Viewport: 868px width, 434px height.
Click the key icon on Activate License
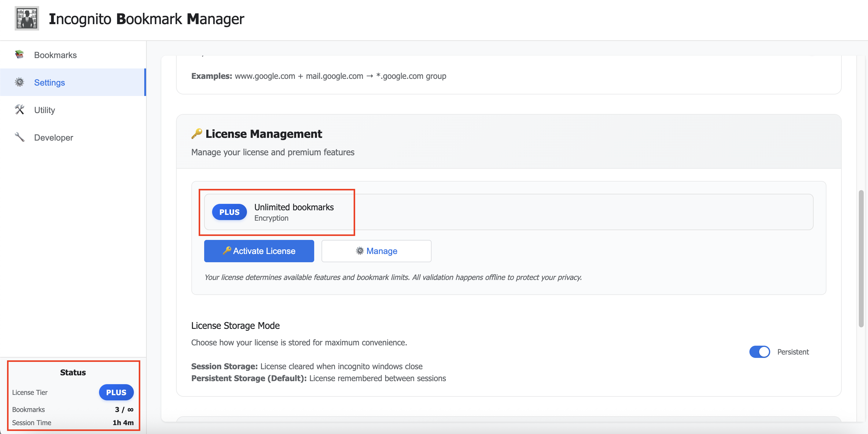coord(227,250)
